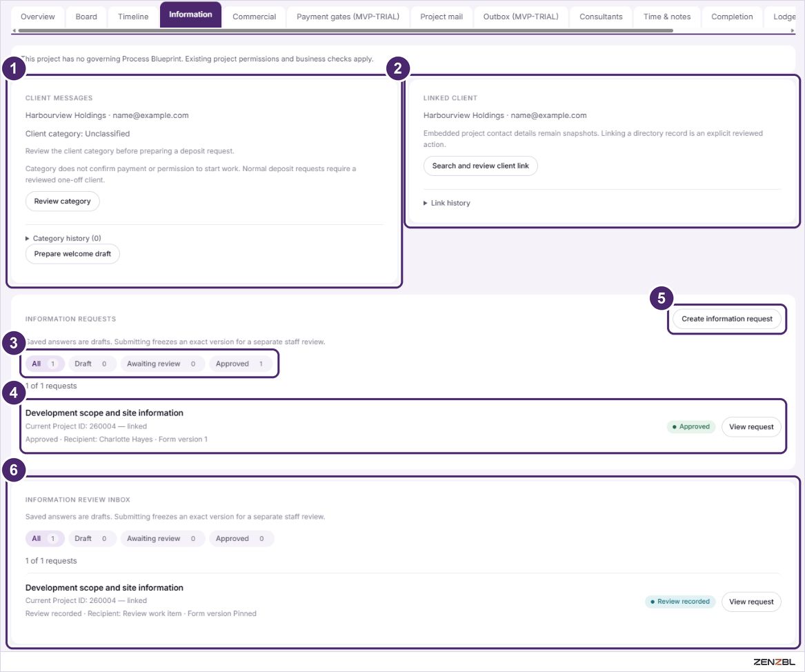This screenshot has width=805, height=672.
Task: View request for Review recorded item
Action: click(x=751, y=602)
